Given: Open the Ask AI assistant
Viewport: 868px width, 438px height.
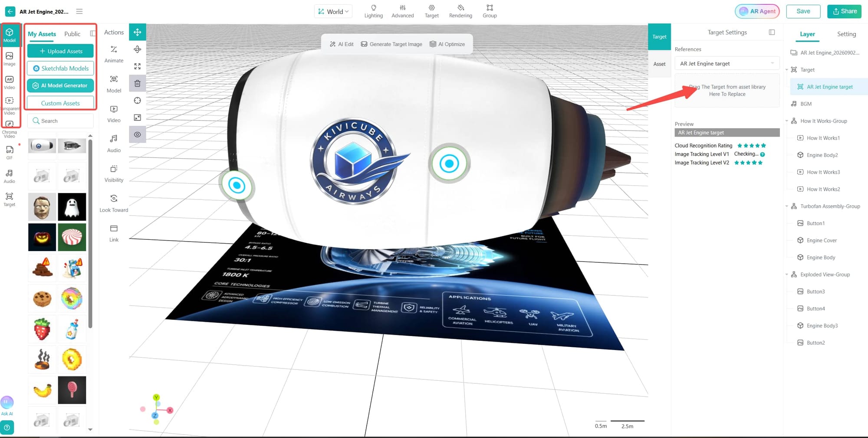Looking at the screenshot, I should point(7,405).
